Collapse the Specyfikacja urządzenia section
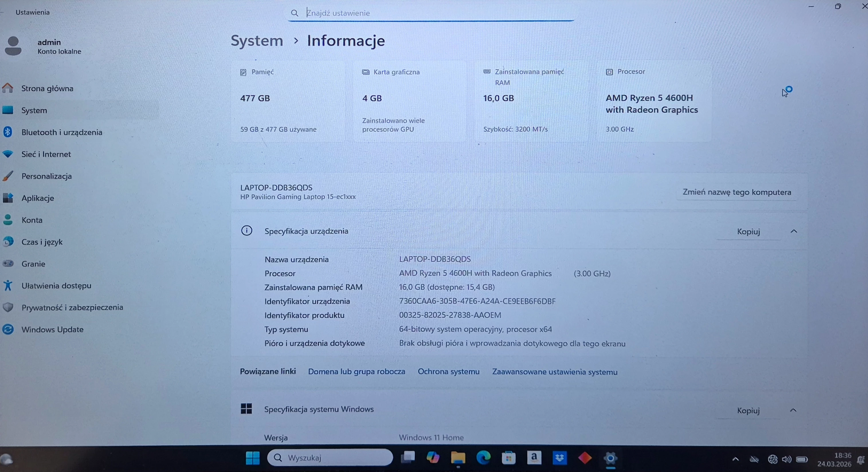 pos(794,231)
